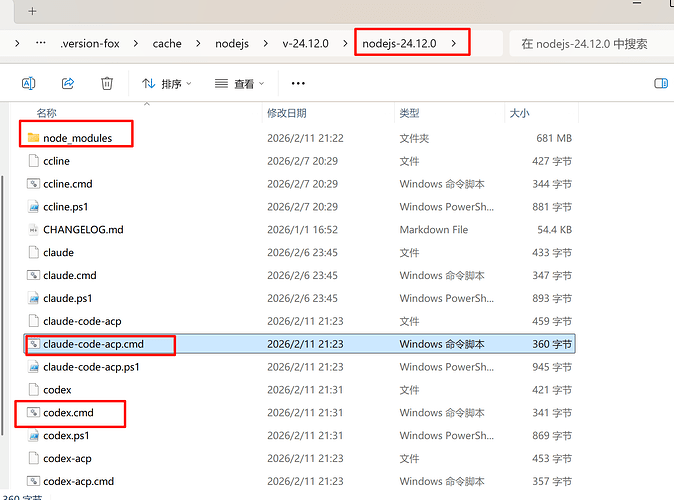Viewport: 674px width, 500px height.
Task: Go to v-24.12.0 in breadcrumb
Action: tap(305, 43)
